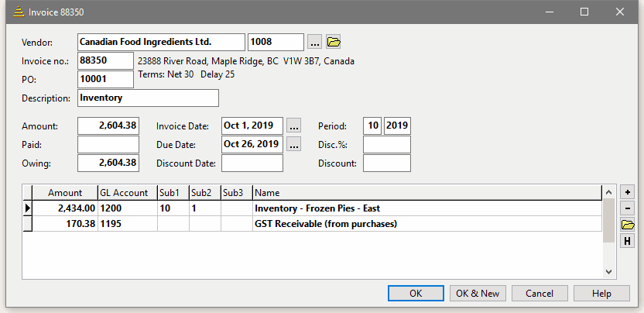644x313 pixels.
Task: Cancel the invoice dialog
Action: (540, 294)
